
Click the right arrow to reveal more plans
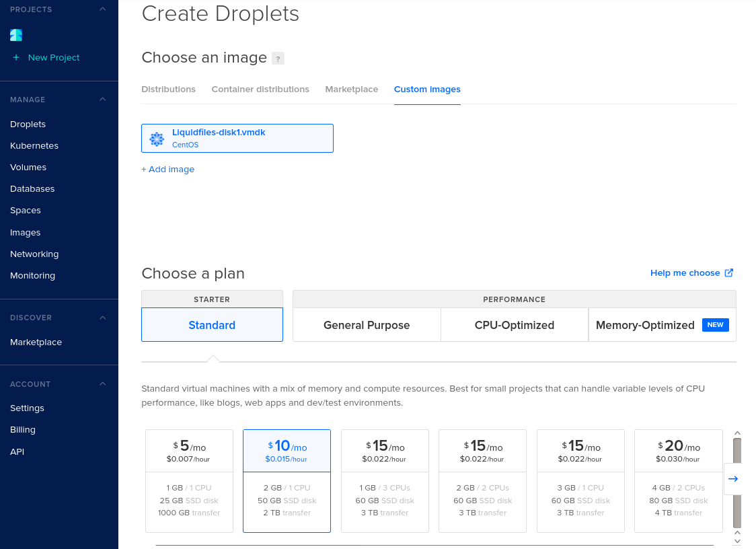click(733, 479)
